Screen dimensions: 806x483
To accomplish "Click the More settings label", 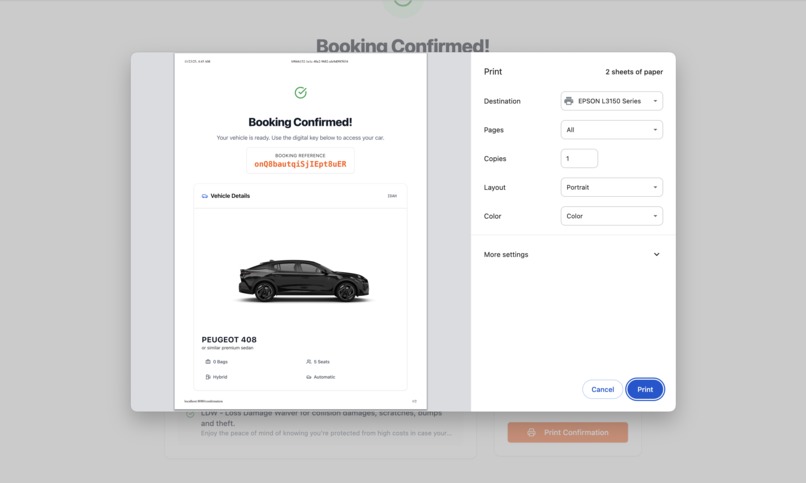I will tap(506, 254).
